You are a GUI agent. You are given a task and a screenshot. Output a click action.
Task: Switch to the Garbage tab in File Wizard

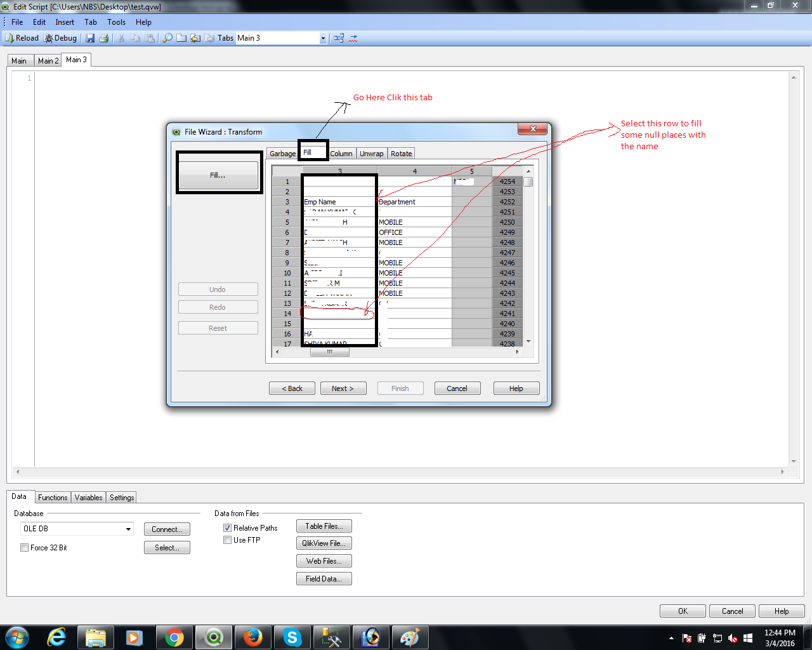[x=282, y=154]
